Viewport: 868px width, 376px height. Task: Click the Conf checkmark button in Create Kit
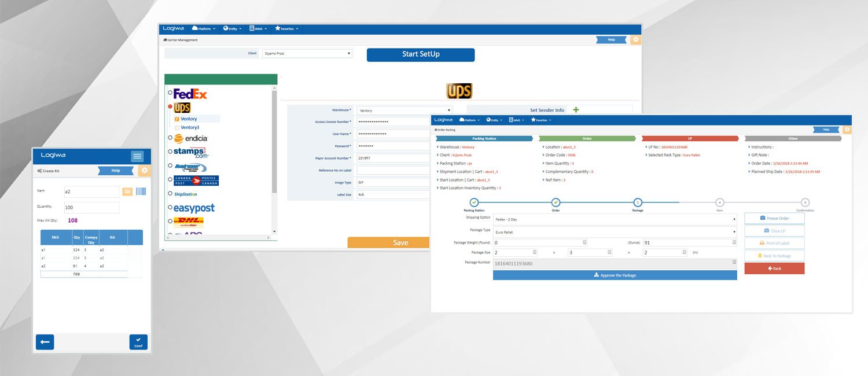(x=138, y=342)
